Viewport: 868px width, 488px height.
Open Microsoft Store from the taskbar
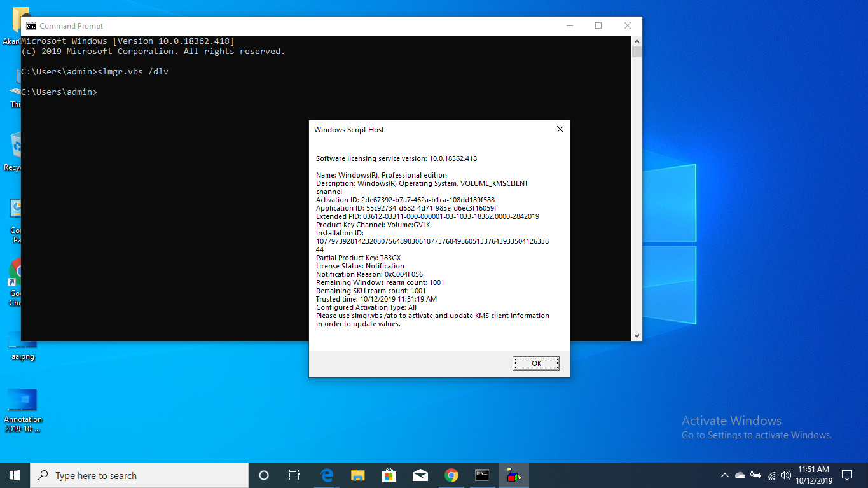click(389, 475)
